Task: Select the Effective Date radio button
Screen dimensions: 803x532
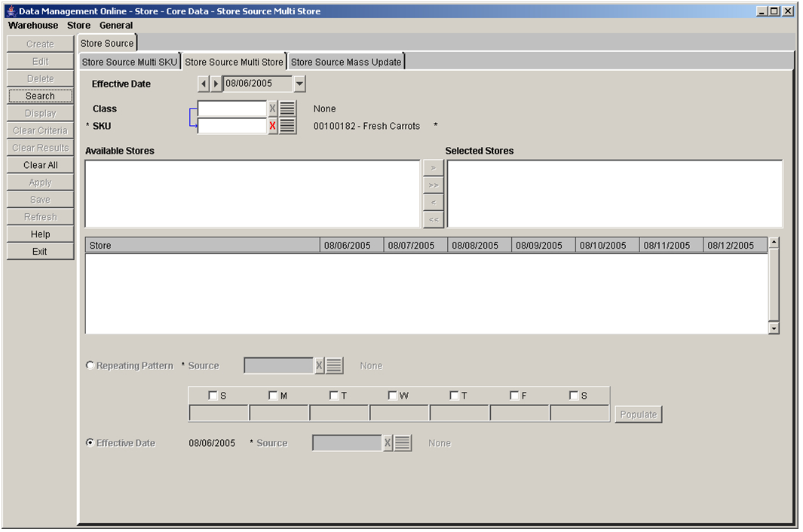Action: coord(90,443)
